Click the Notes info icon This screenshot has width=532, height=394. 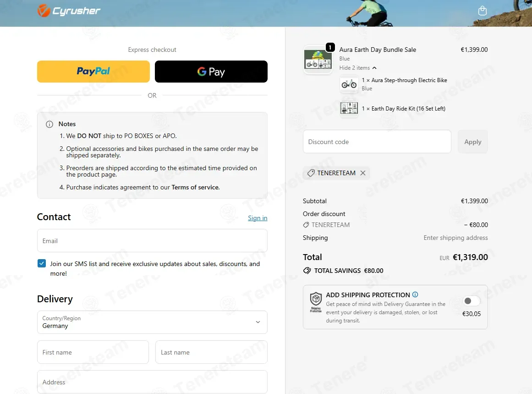(x=49, y=124)
